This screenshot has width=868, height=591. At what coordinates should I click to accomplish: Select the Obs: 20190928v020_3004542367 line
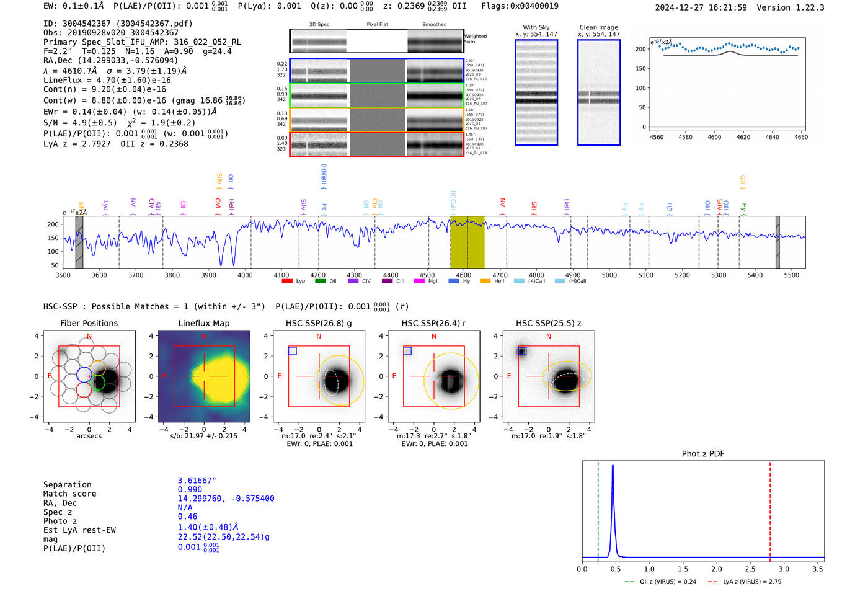(x=111, y=33)
